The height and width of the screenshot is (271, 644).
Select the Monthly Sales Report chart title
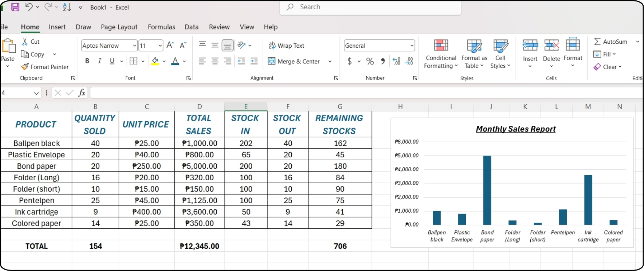tap(516, 129)
